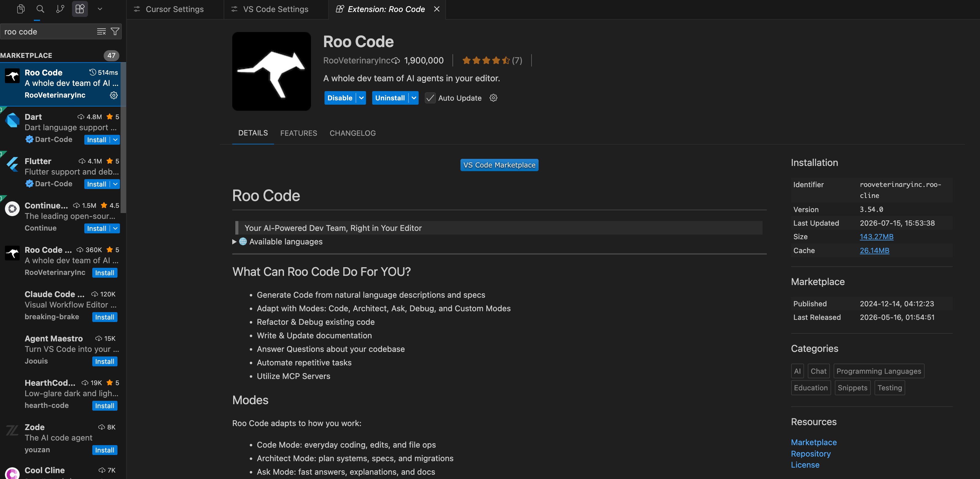Switch to the CHANGELOG tab
Viewport: 980px width, 479px height.
(353, 133)
